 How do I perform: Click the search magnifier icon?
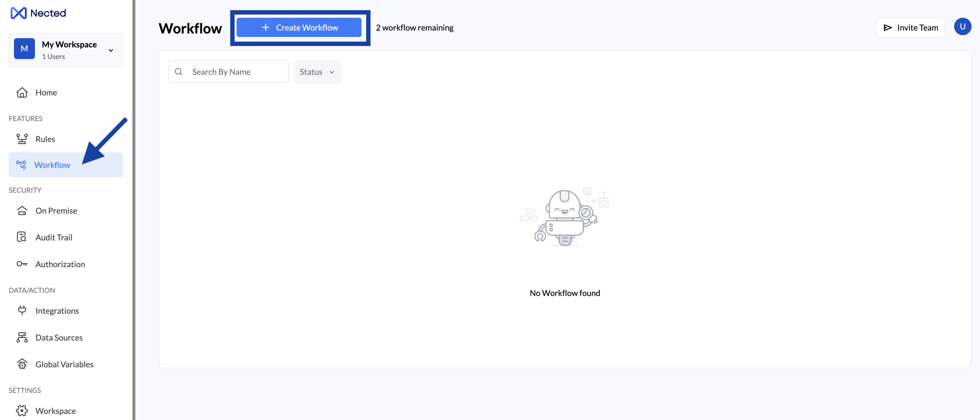(178, 72)
